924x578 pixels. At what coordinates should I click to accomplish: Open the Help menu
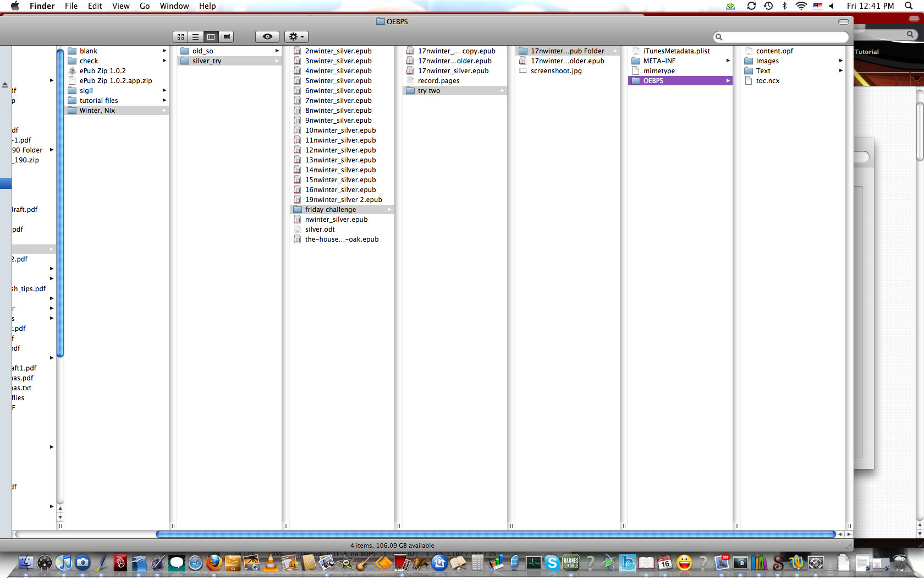coord(207,6)
